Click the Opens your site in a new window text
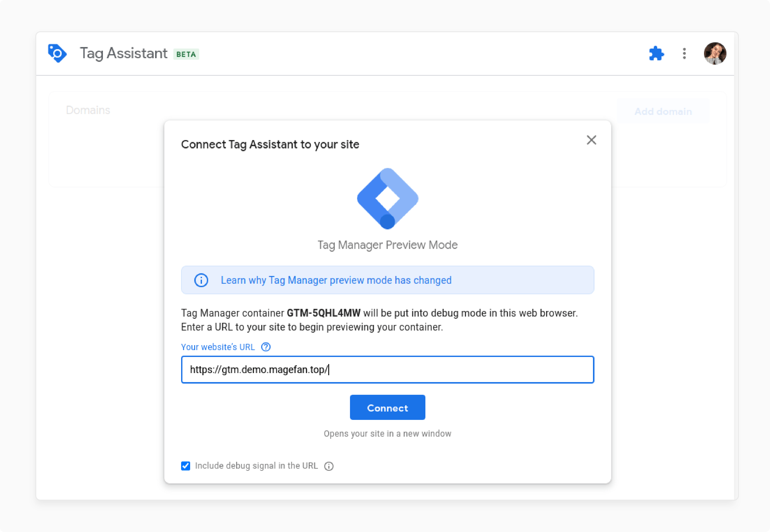This screenshot has width=770, height=532. 388,434
